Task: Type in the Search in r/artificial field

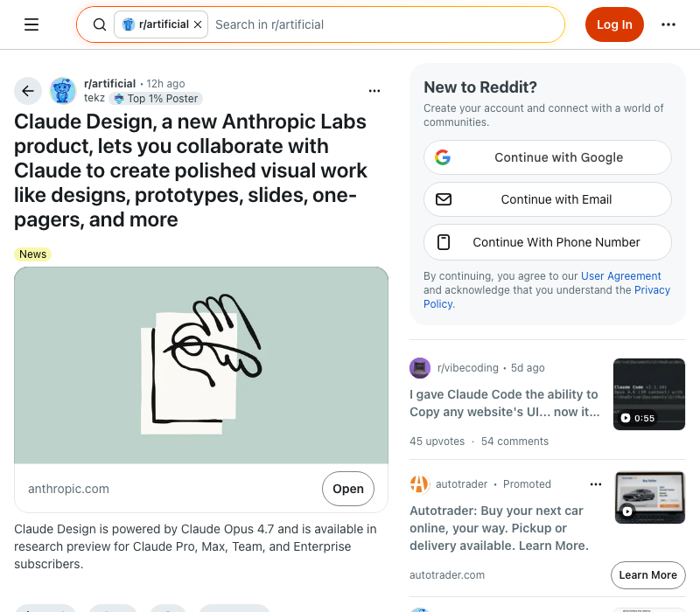Action: [x=385, y=24]
